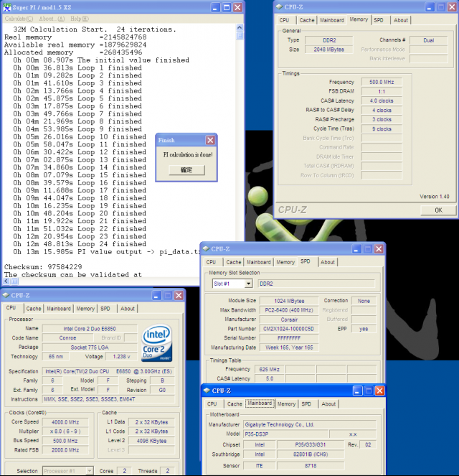This screenshot has width=459, height=476.
Task: Switch to SPD tab in Memory window
Action: [x=379, y=20]
